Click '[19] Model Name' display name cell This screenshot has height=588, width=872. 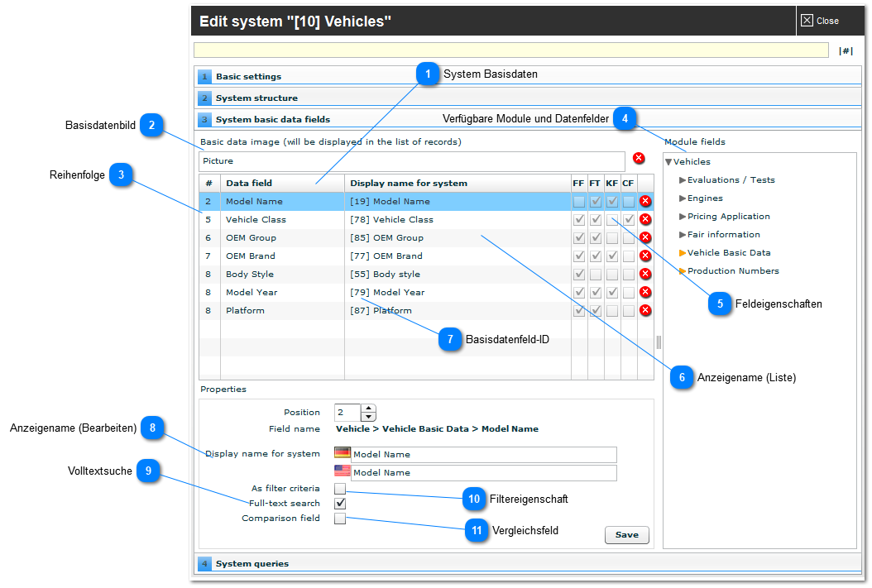458,201
